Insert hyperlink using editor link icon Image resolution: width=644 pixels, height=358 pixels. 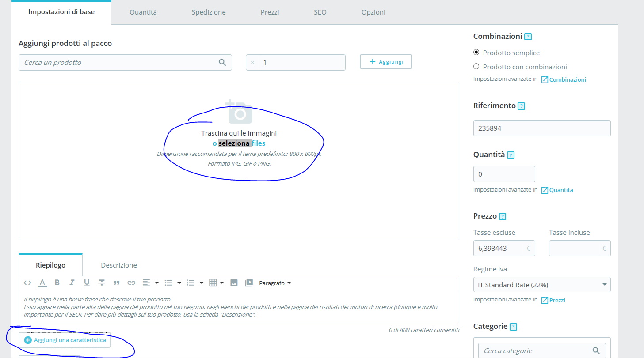(x=131, y=283)
